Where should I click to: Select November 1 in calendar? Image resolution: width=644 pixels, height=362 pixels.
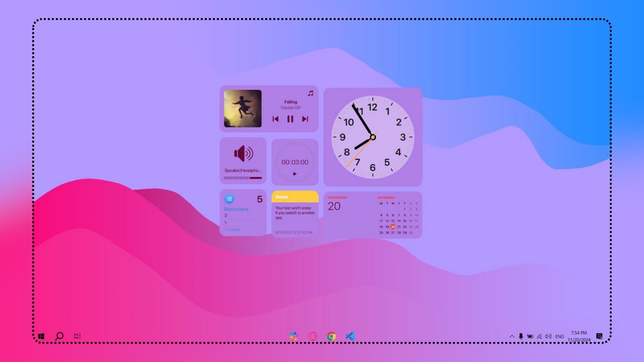point(405,209)
